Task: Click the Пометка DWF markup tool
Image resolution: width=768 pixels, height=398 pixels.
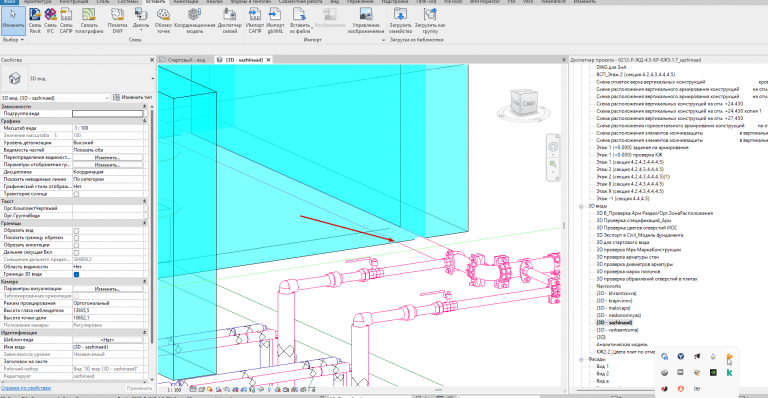Action: coord(118,21)
